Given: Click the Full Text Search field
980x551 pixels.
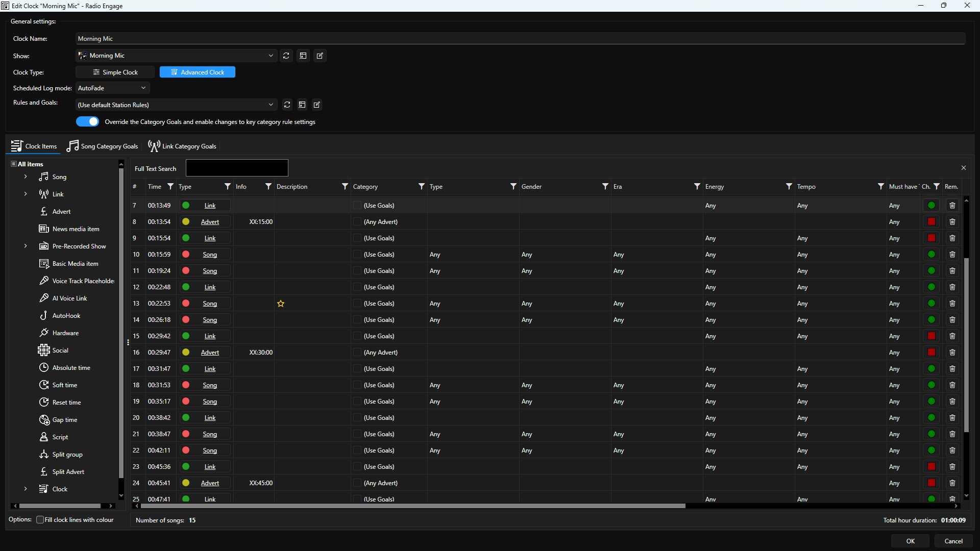Looking at the screenshot, I should [237, 168].
